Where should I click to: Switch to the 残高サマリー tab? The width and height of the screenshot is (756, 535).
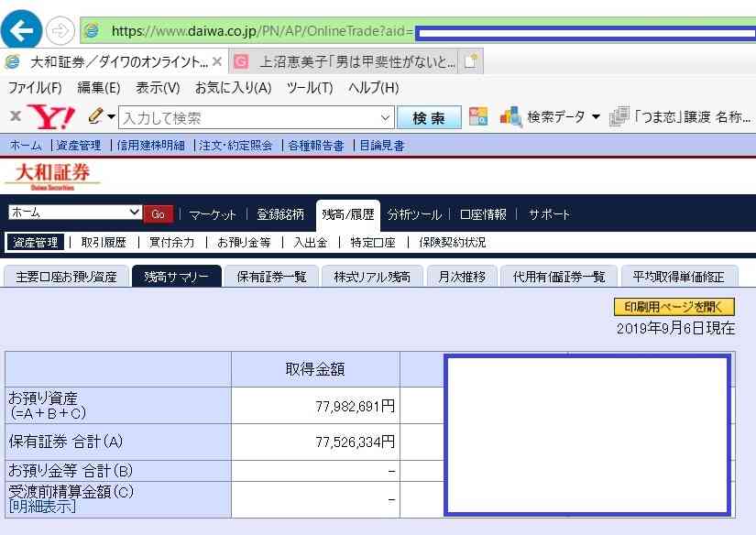click(x=177, y=276)
